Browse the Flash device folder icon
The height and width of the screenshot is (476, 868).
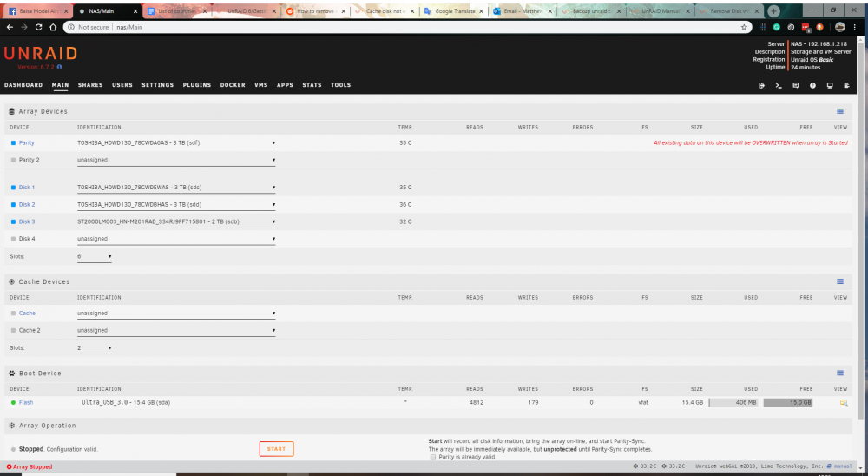844,403
